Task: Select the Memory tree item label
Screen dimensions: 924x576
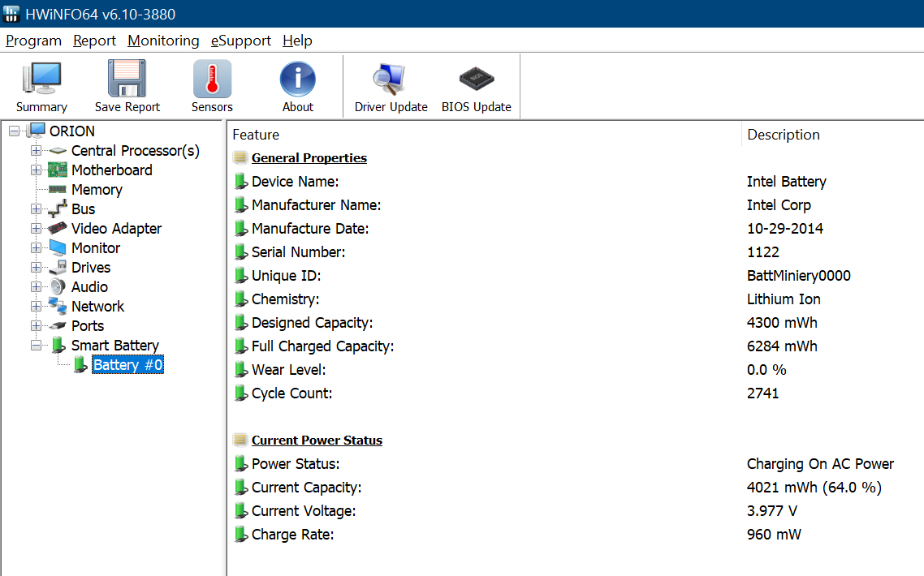Action: pyautogui.click(x=97, y=190)
